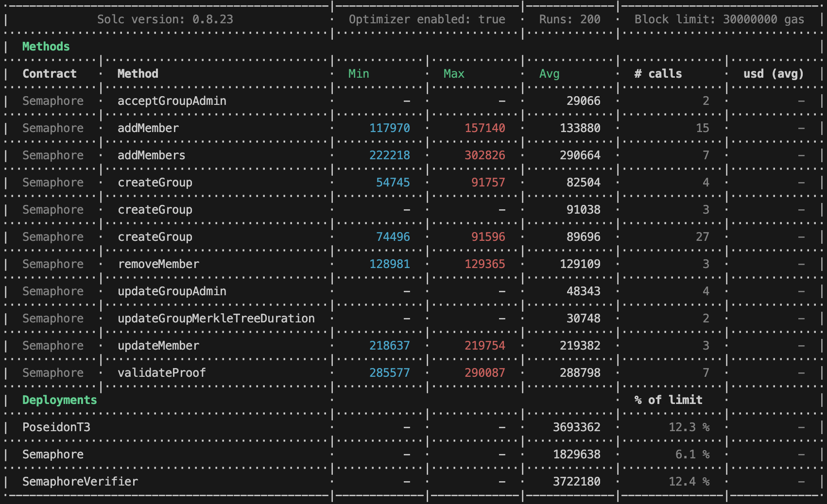827x504 pixels.
Task: Click the 'validateProof' method name
Action: [x=162, y=373]
